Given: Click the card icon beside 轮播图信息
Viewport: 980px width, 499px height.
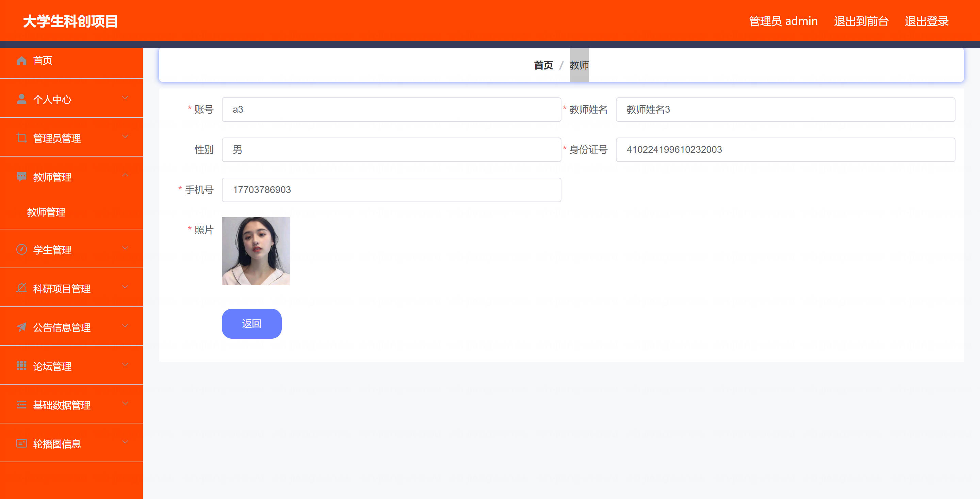Looking at the screenshot, I should click(21, 444).
